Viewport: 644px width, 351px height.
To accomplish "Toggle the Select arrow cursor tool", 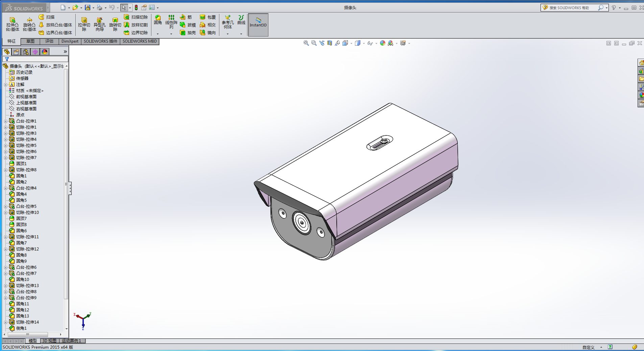I will coord(124,7).
